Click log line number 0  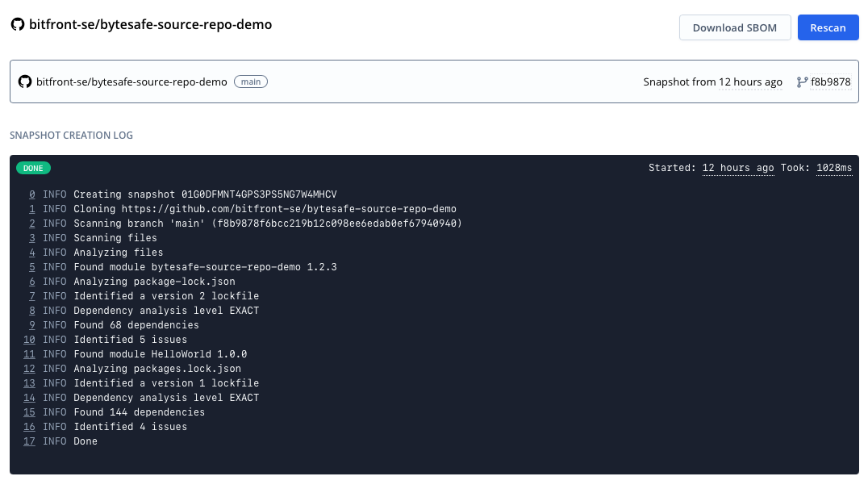pos(31,194)
